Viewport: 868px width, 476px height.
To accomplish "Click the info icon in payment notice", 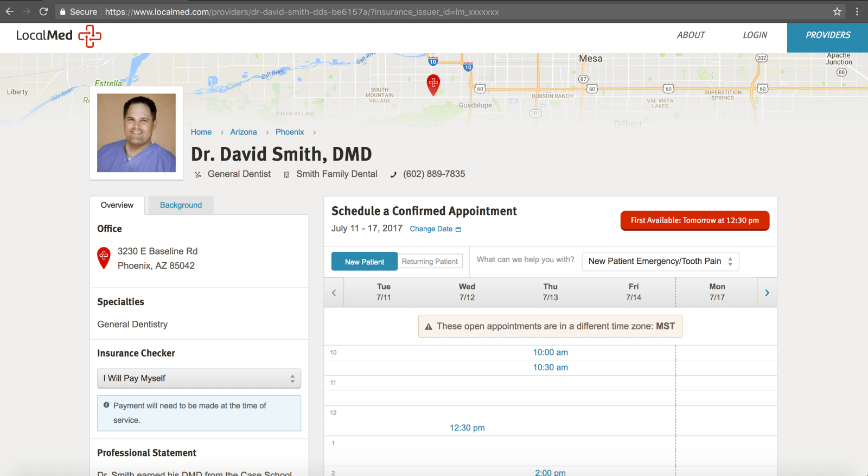I will point(106,405).
